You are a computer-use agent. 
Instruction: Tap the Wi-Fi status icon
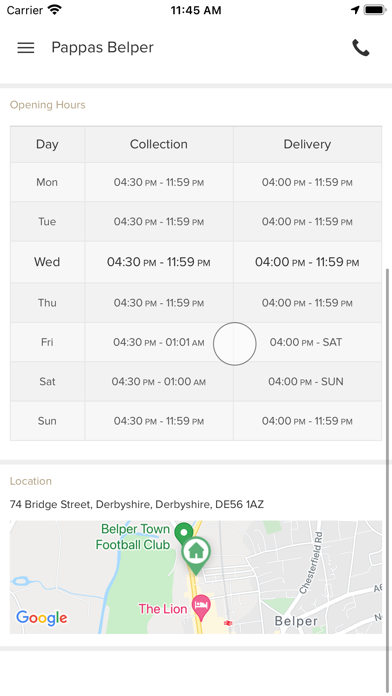tap(55, 10)
